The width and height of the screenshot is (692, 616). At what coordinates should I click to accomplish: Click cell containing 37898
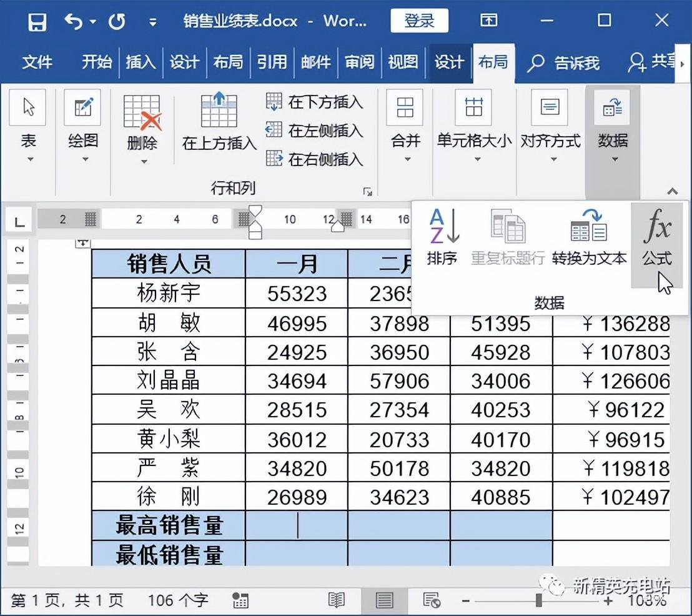tap(399, 323)
